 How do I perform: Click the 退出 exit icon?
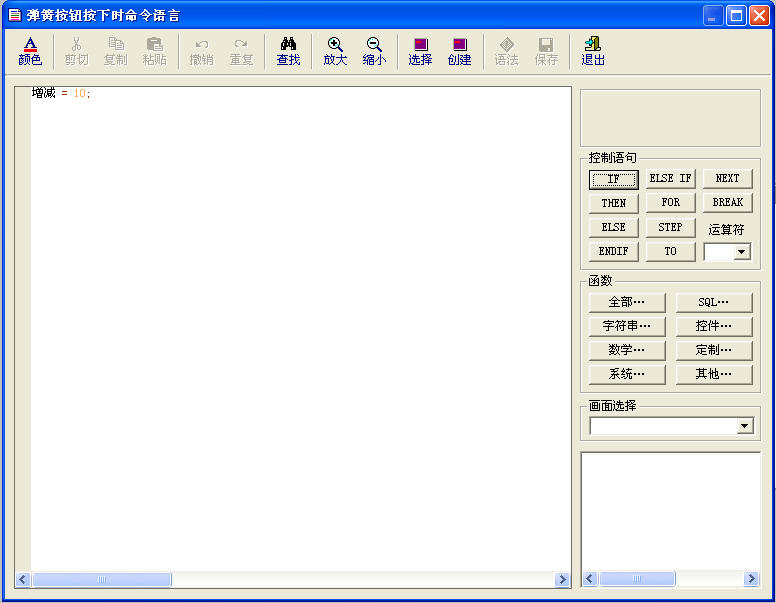tap(593, 51)
